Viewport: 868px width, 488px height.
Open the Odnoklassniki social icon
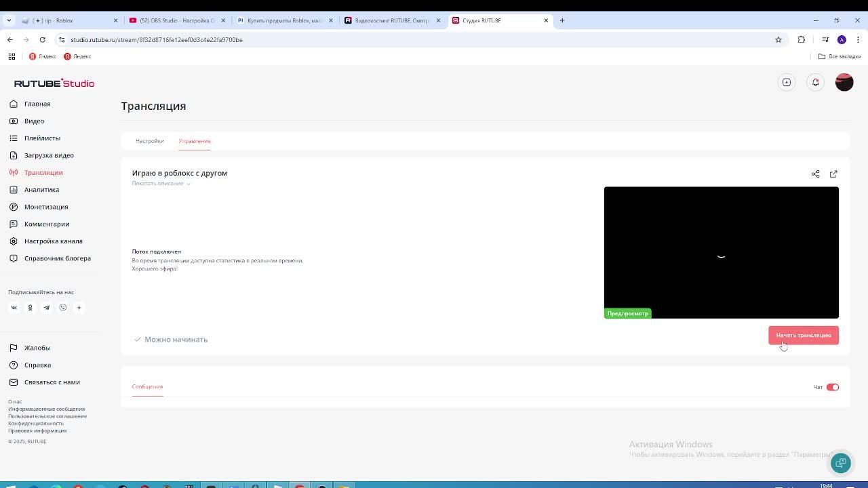[30, 308]
